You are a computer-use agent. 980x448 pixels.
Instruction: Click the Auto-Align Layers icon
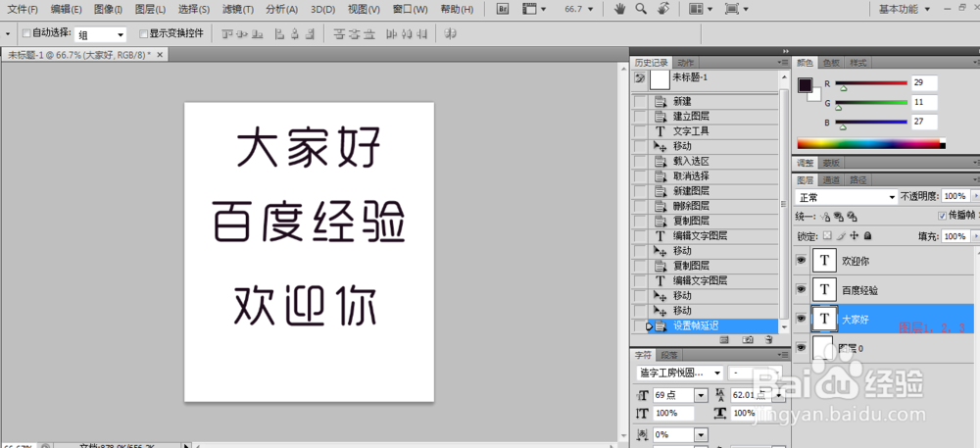[x=450, y=33]
